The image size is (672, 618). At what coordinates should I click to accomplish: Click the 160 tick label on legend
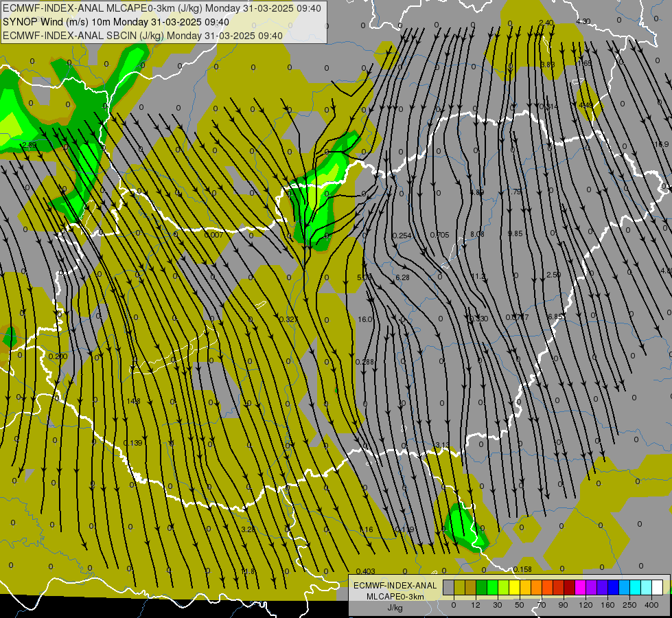click(607, 605)
